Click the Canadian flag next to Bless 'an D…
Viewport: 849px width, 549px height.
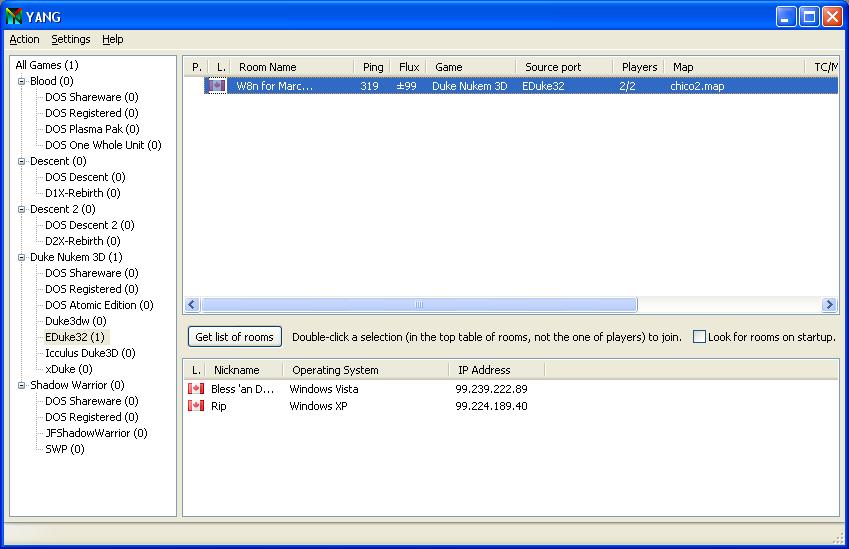196,388
